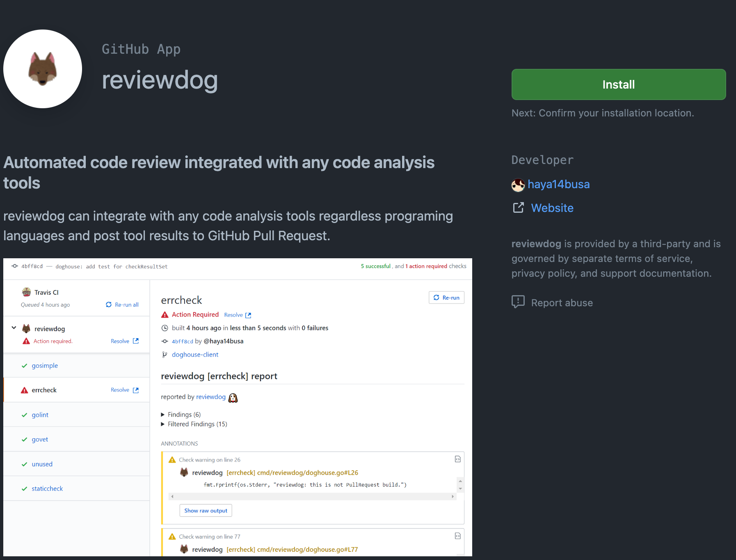Click Resolve link under errcheck heading
The image size is (736, 560).
coord(233,315)
